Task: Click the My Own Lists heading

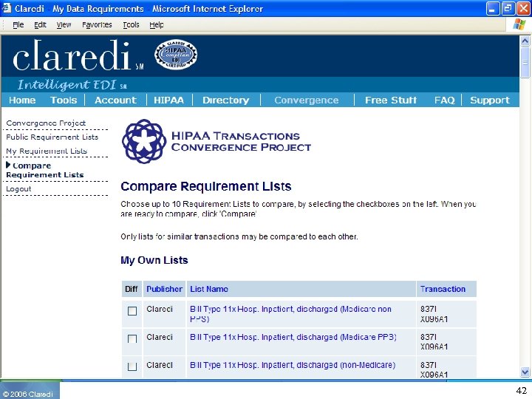Action: [154, 260]
